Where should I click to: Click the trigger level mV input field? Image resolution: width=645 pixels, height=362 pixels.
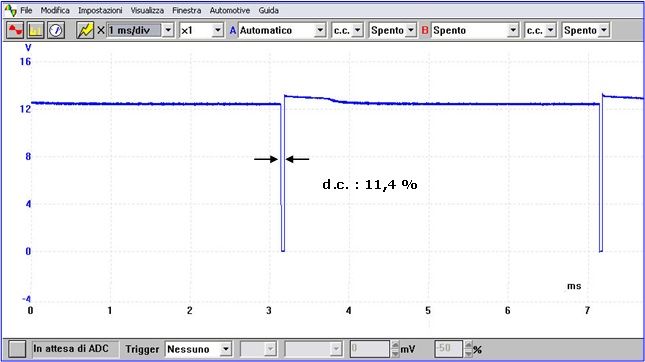click(x=369, y=349)
